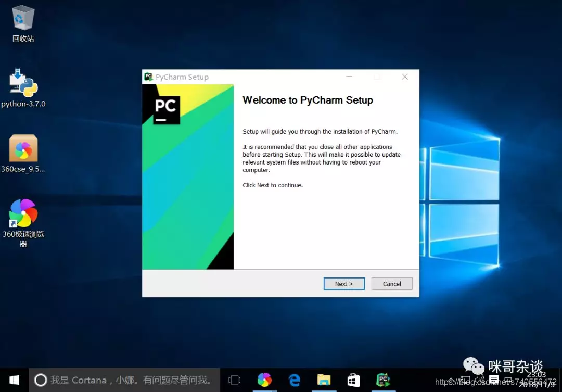Click the PyCharm Setup title bar text
The width and height of the screenshot is (562, 392).
(182, 77)
